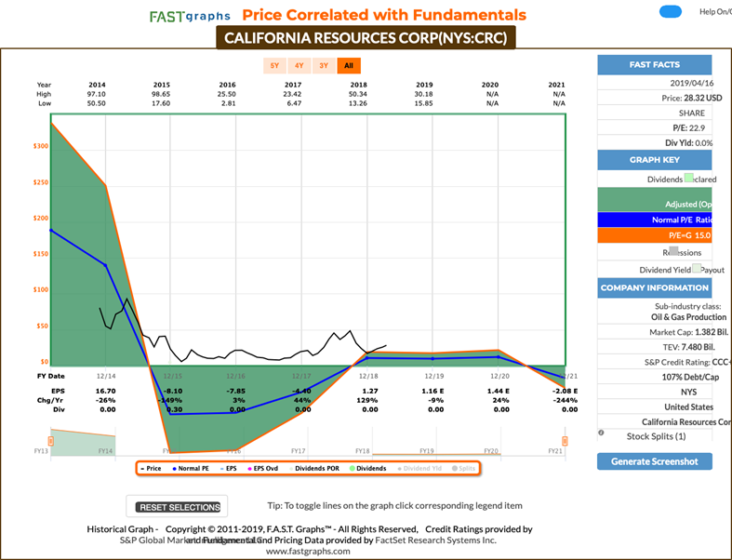Toggle the EPS Ovd legend item
The width and height of the screenshot is (732, 560).
click(263, 469)
